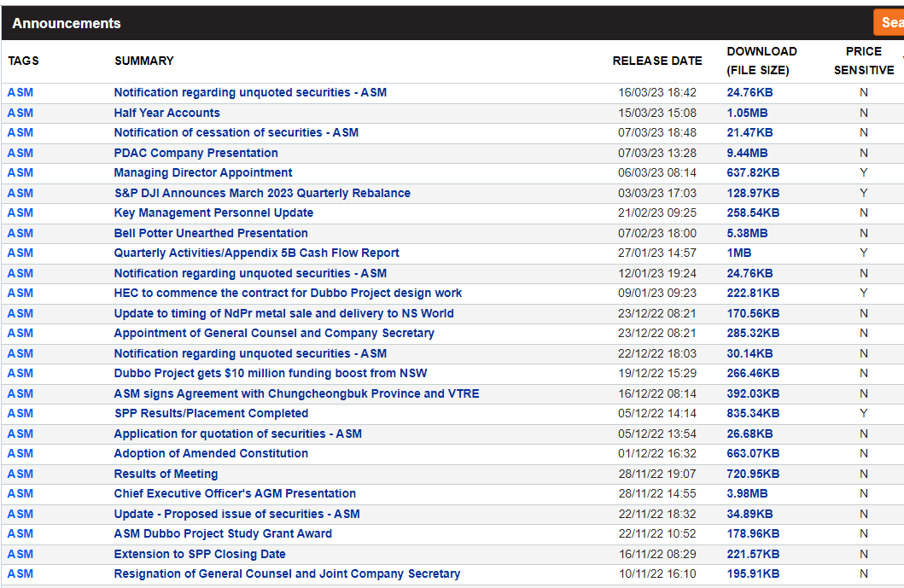
Task: Click ASM tag in Adoption of Amended Constitution row
Action: pyautogui.click(x=20, y=454)
